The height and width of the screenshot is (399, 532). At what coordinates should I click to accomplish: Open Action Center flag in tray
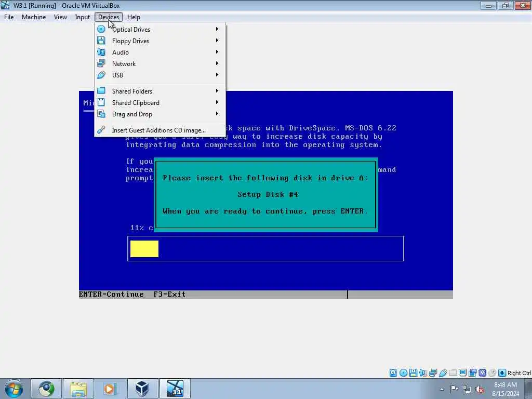click(x=454, y=389)
